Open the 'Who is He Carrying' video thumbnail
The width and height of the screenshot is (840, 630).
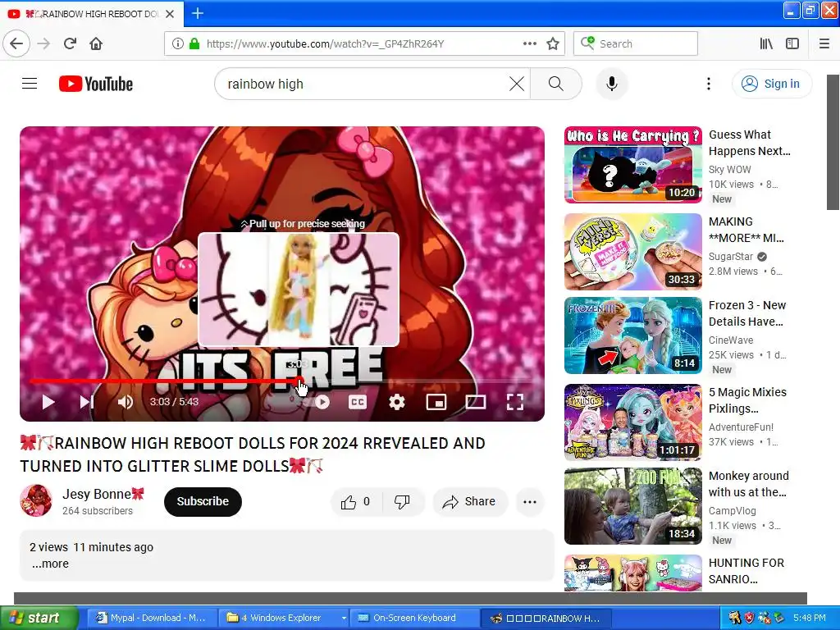(632, 165)
